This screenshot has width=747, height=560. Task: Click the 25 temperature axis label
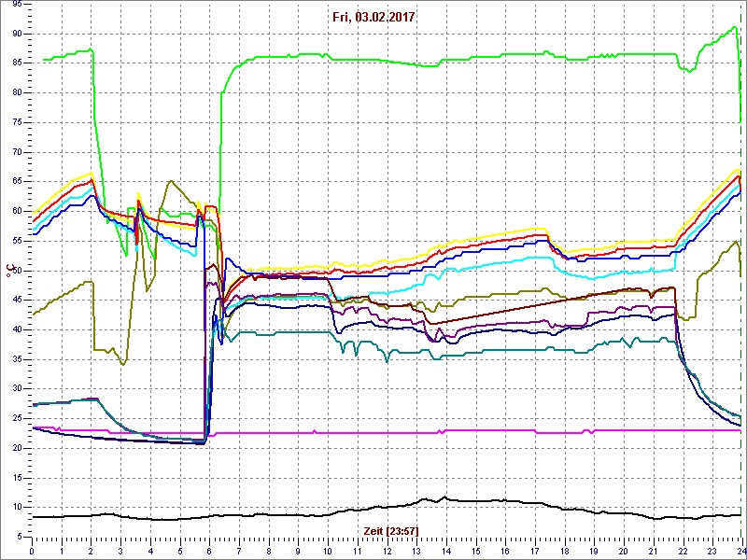[x=16, y=418]
